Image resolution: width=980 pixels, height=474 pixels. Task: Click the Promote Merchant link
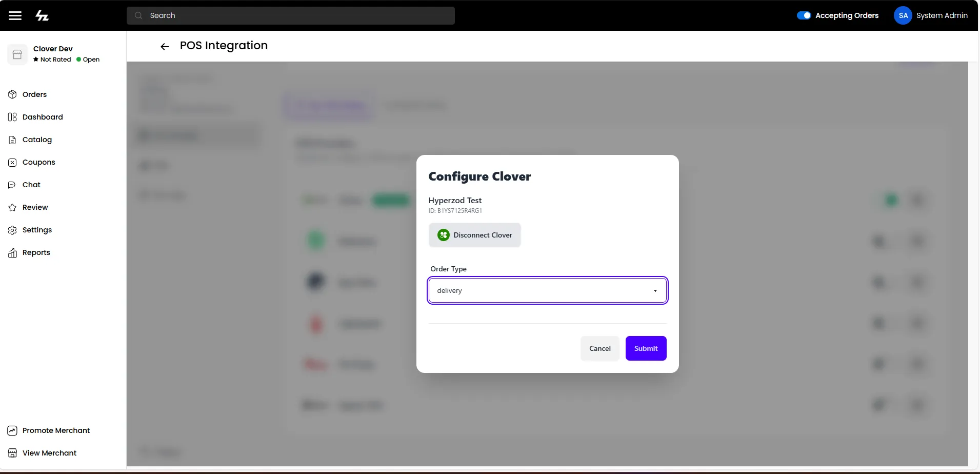[x=56, y=430]
